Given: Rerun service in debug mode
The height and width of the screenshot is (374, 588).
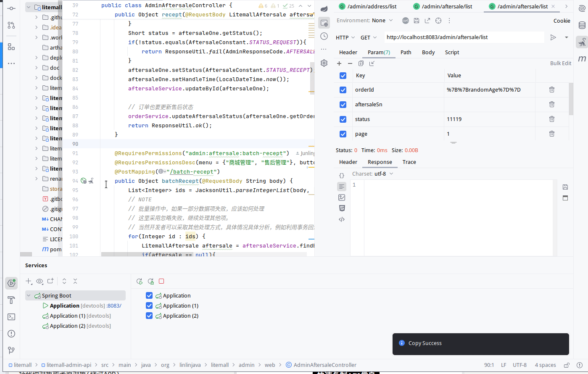Looking at the screenshot, I should point(150,281).
